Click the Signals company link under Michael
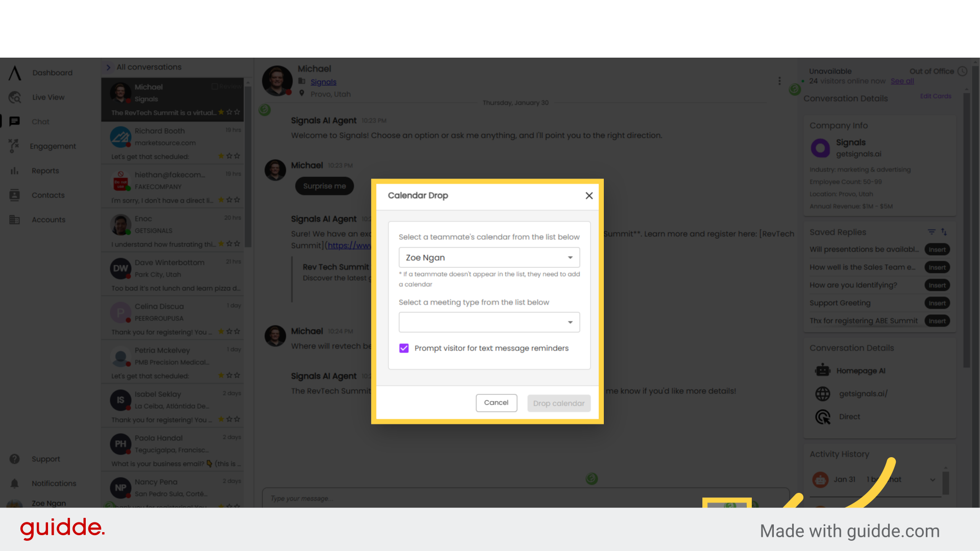 click(324, 82)
